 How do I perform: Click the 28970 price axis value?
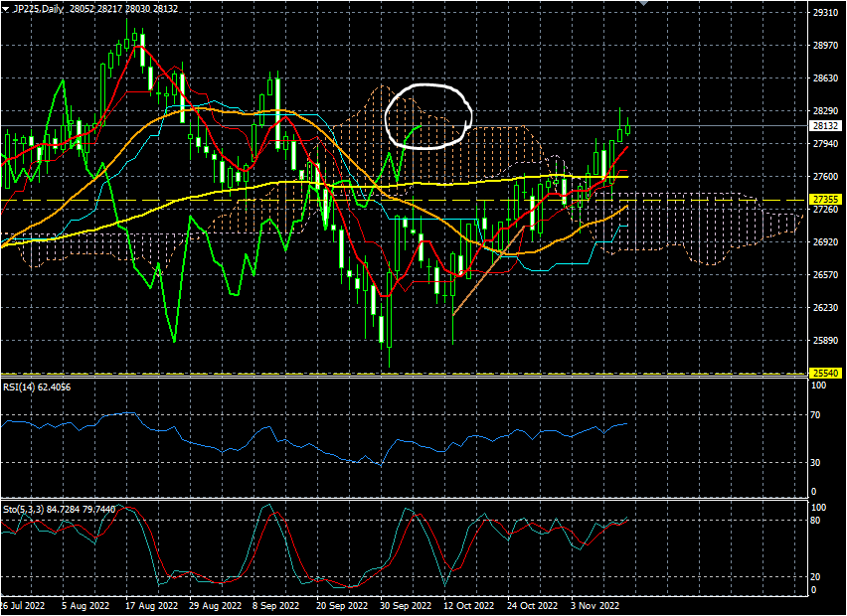(825, 46)
